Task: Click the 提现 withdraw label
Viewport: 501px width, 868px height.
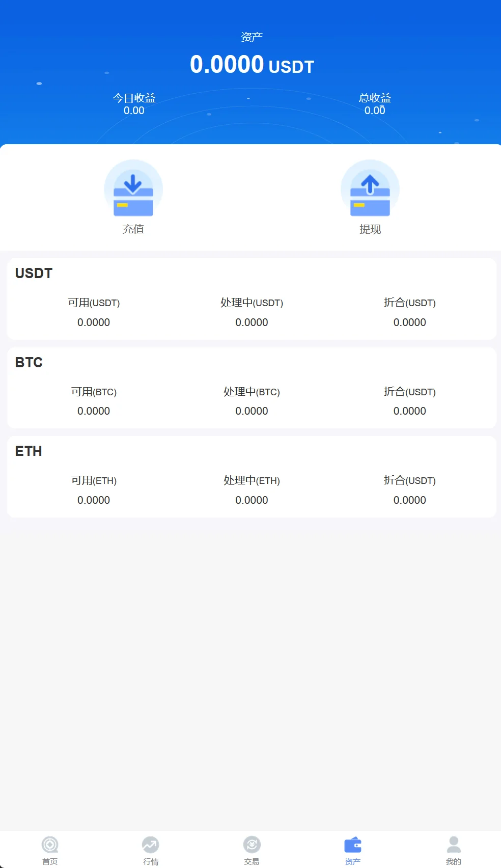Action: click(370, 229)
